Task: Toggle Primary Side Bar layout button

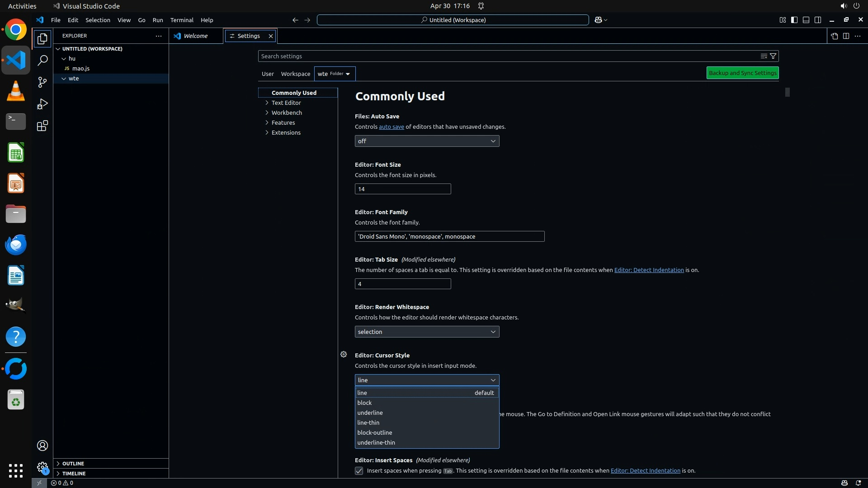Action: [794, 20]
